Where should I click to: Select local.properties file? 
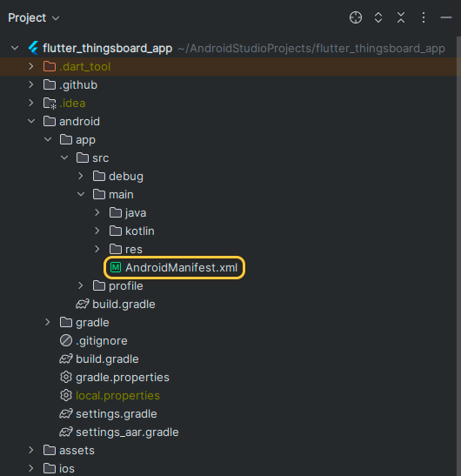117,396
